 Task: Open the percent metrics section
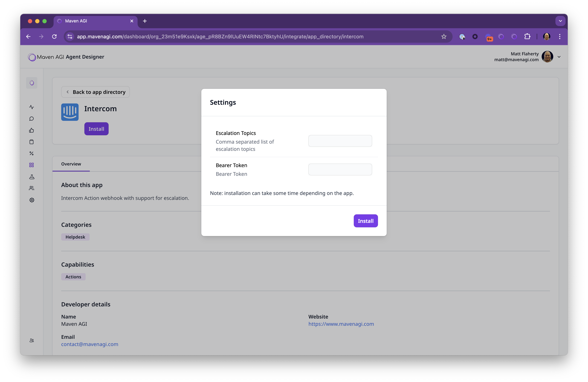point(32,153)
